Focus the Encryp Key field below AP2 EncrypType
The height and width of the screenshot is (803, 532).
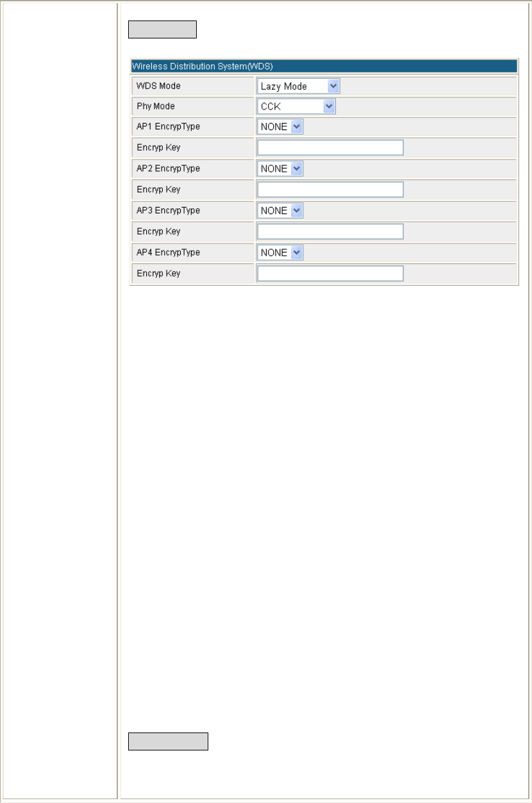pyautogui.click(x=330, y=190)
